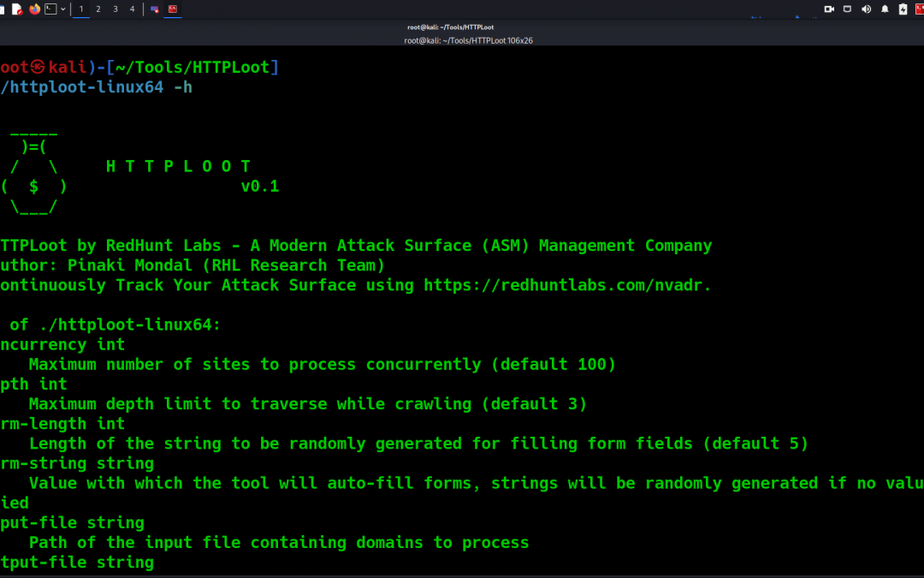Open the text editor panel launcher
Image resolution: width=924 pixels, height=578 pixels.
16,9
